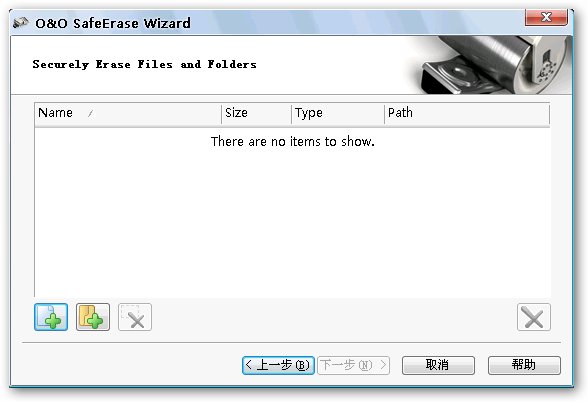
Task: Sort the list by Type column header
Action: pos(338,113)
